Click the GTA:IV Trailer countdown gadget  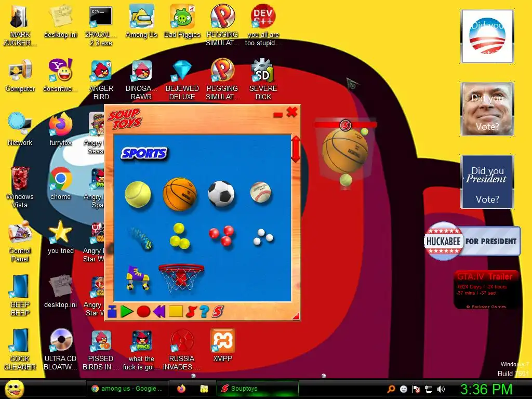tap(486, 290)
